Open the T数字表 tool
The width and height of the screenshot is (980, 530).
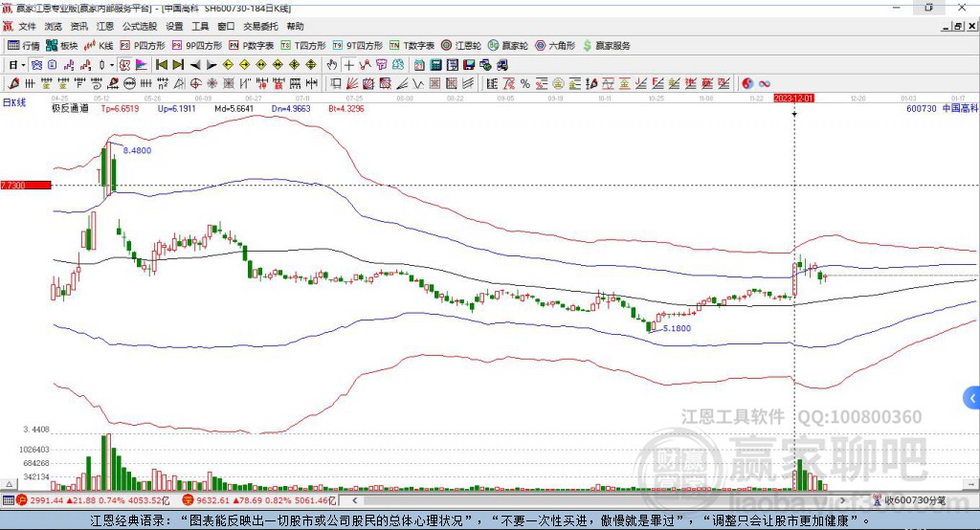click(x=412, y=46)
